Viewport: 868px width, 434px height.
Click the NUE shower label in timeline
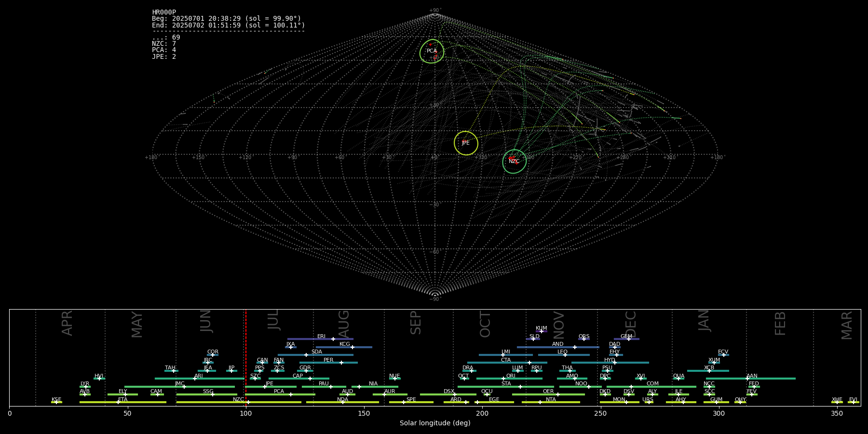tap(394, 376)
